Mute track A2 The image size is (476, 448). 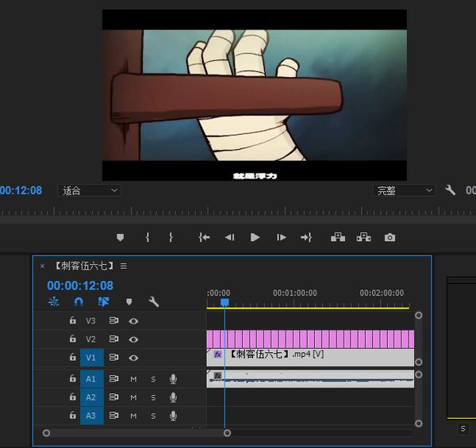[x=133, y=397]
